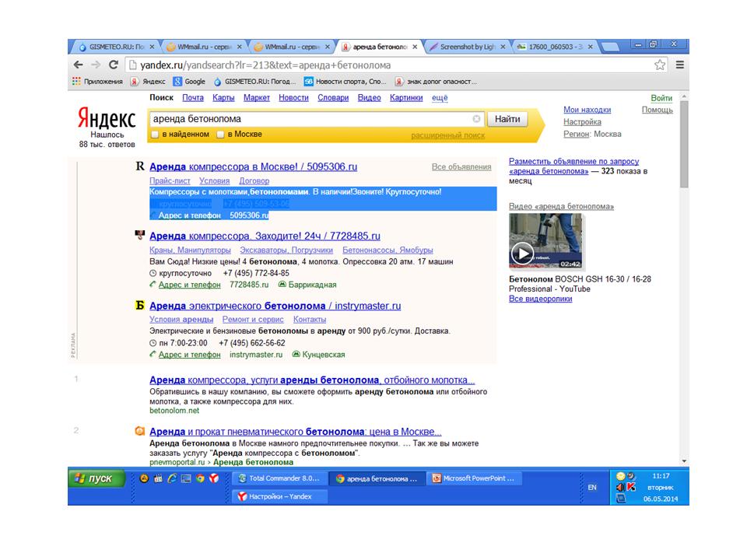Click the page vertical scrollbar thumb
The width and height of the screenshot is (747, 560).
pyautogui.click(x=684, y=145)
